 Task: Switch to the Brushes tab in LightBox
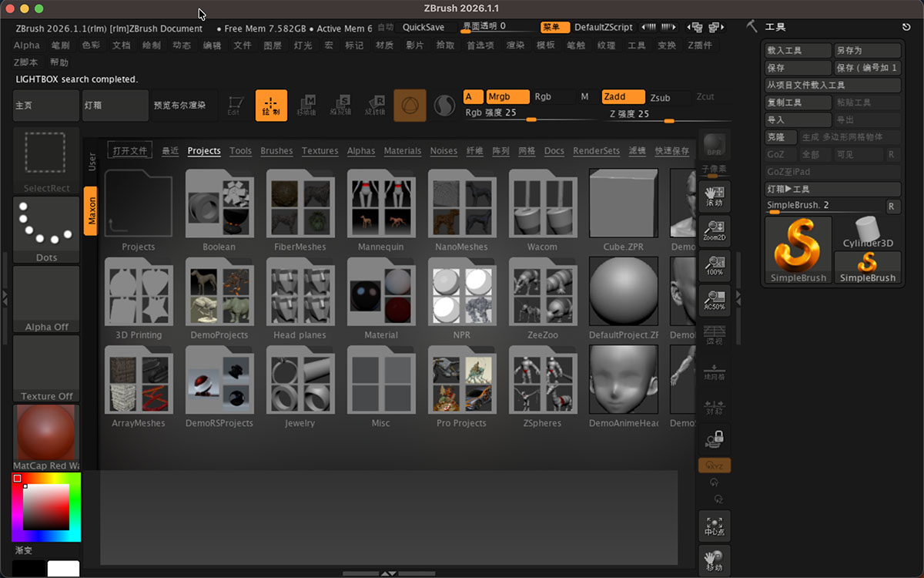pyautogui.click(x=276, y=151)
